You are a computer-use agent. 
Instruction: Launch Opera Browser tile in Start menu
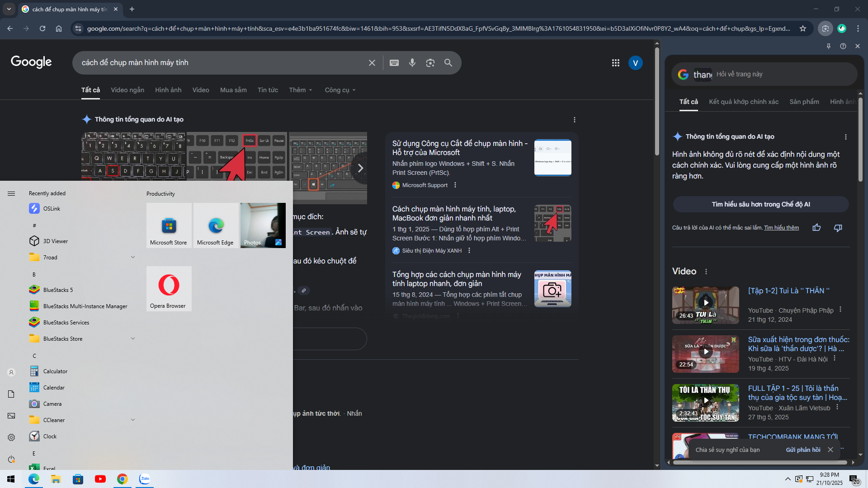[169, 288]
